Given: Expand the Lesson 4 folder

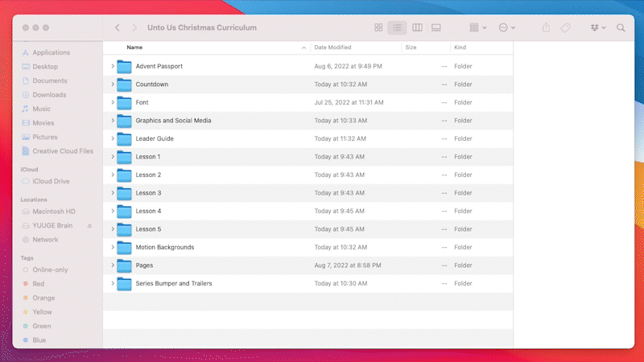Looking at the screenshot, I should 113,211.
